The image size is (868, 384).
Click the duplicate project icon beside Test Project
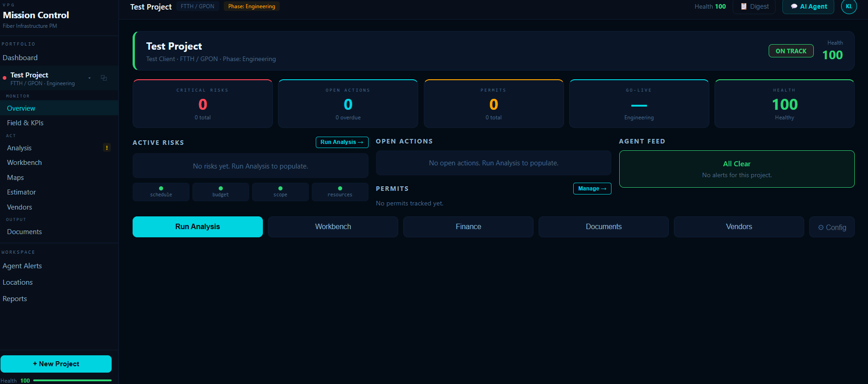(104, 78)
